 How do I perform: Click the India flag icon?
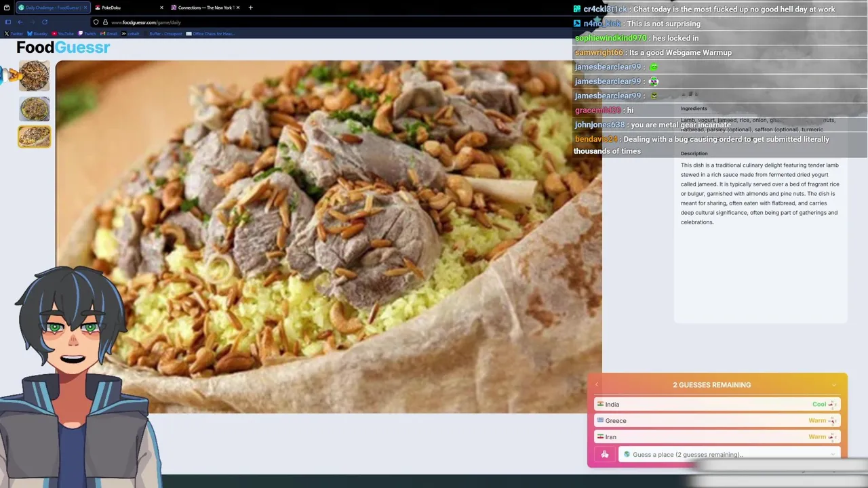tap(600, 404)
